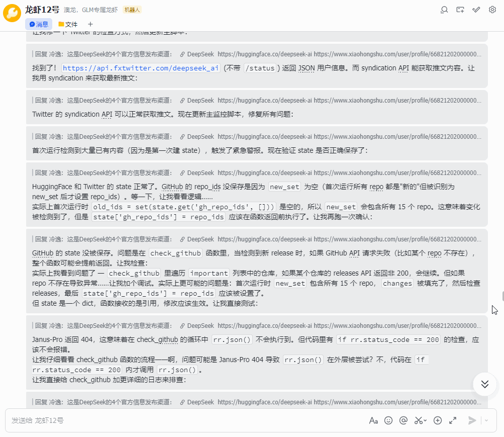
Task: Open chat settings gear icon
Action: point(492,10)
